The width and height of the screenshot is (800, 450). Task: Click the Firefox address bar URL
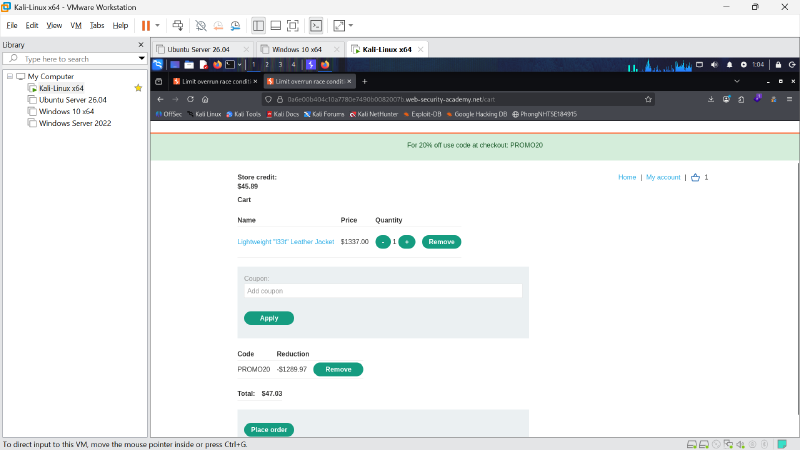[391, 99]
